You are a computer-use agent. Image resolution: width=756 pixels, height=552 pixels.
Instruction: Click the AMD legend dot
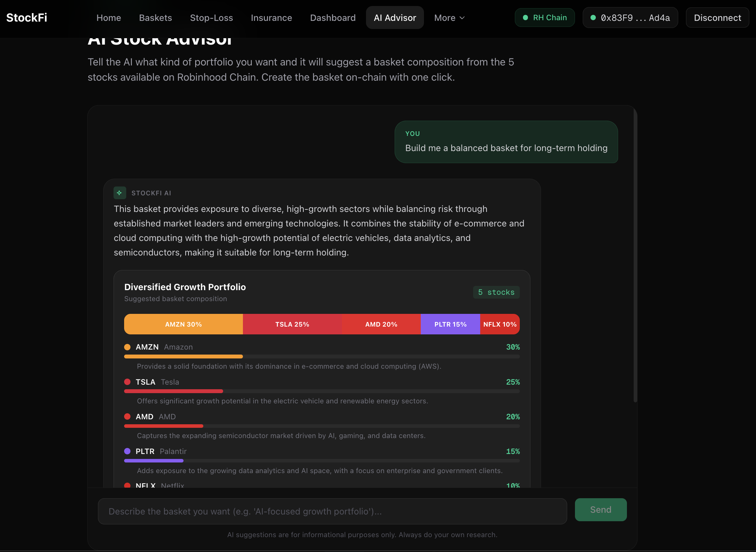(x=127, y=416)
